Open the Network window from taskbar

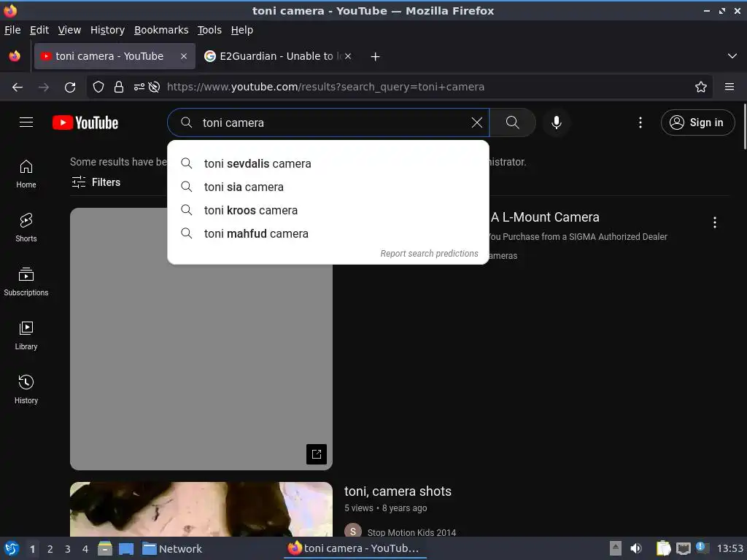pos(172,549)
